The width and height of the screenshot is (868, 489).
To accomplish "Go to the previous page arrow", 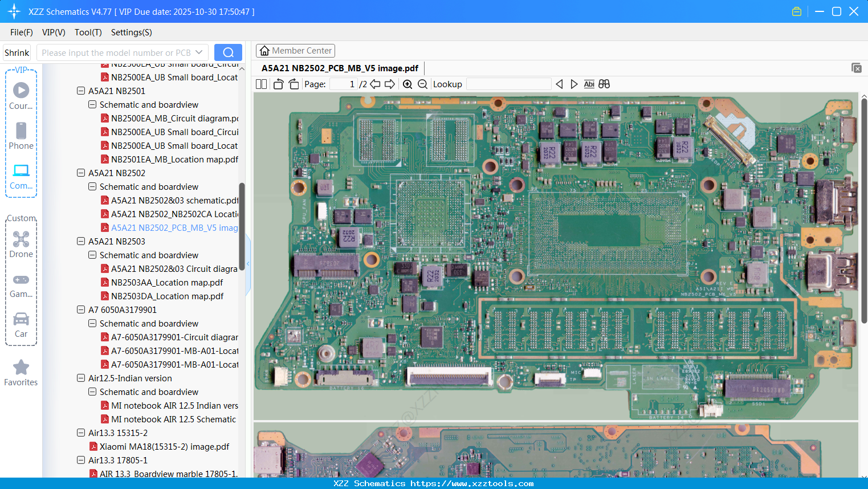I will tap(375, 84).
